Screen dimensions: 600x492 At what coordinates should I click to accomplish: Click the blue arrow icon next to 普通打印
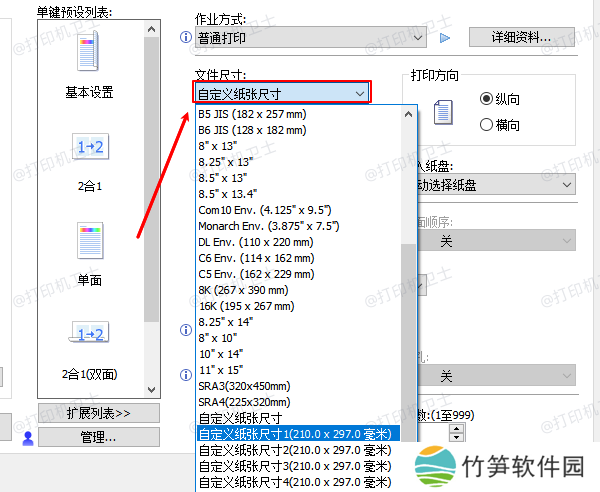coord(445,38)
